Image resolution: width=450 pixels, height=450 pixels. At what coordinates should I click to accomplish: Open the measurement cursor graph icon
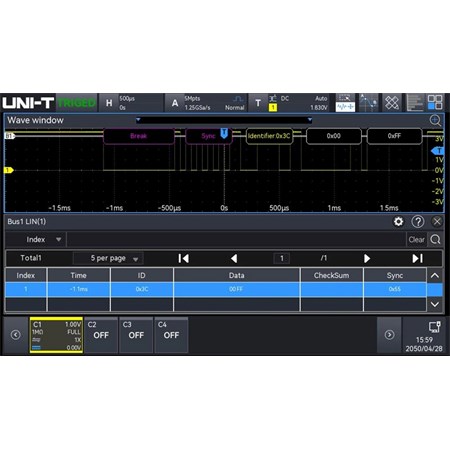point(368,103)
